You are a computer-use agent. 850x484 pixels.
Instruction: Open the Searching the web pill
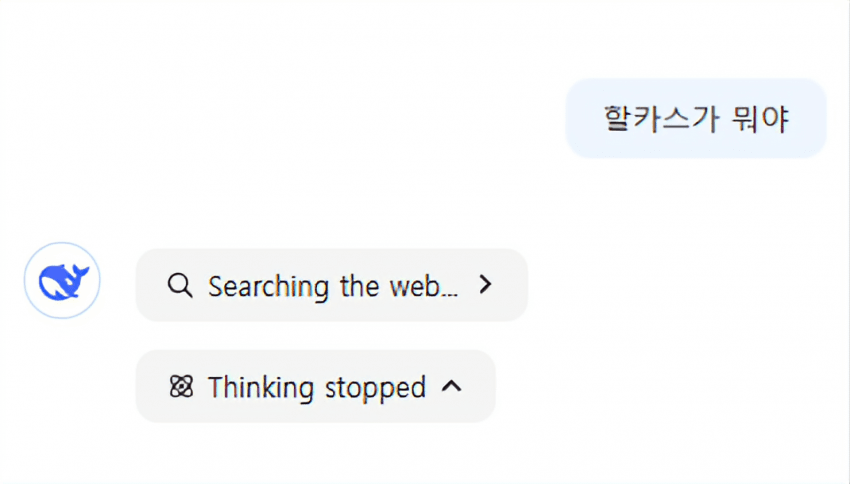point(331,285)
